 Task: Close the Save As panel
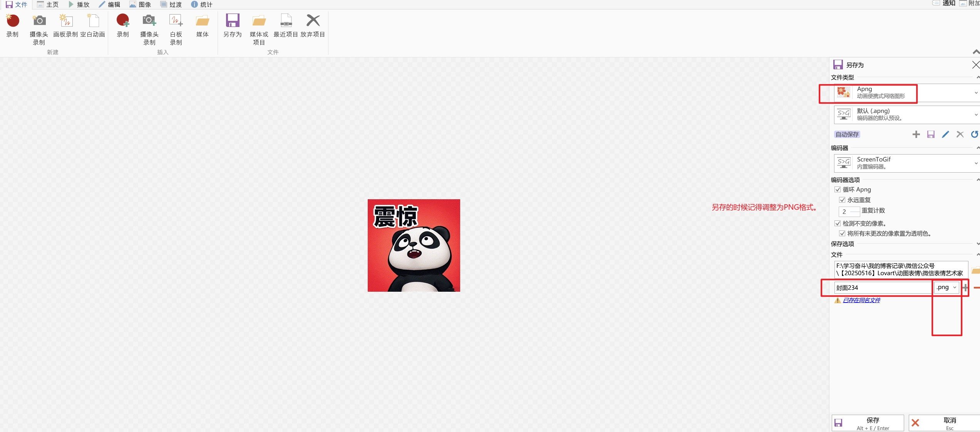tap(975, 65)
